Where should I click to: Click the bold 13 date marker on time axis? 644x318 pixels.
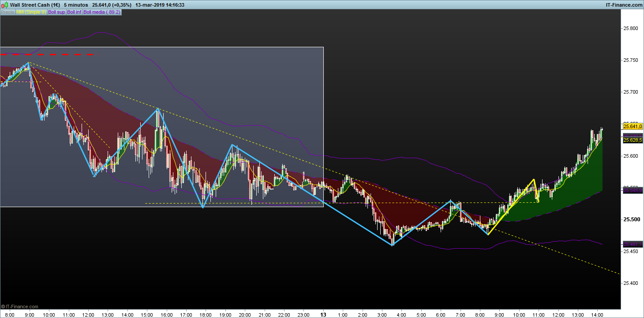(x=323, y=315)
